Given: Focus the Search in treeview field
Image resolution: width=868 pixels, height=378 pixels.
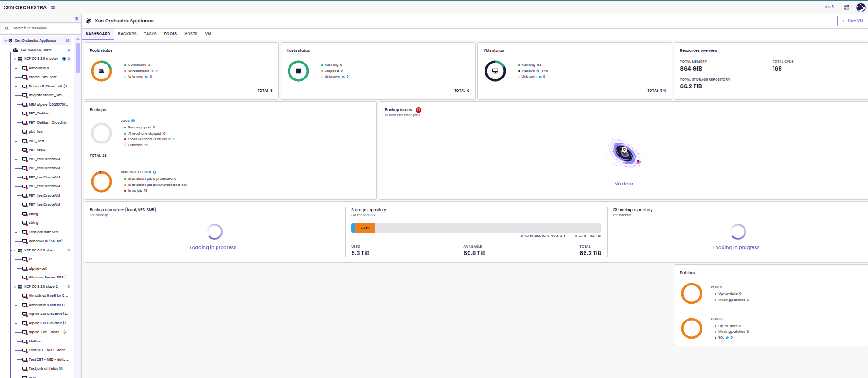Looking at the screenshot, I should point(40,29).
